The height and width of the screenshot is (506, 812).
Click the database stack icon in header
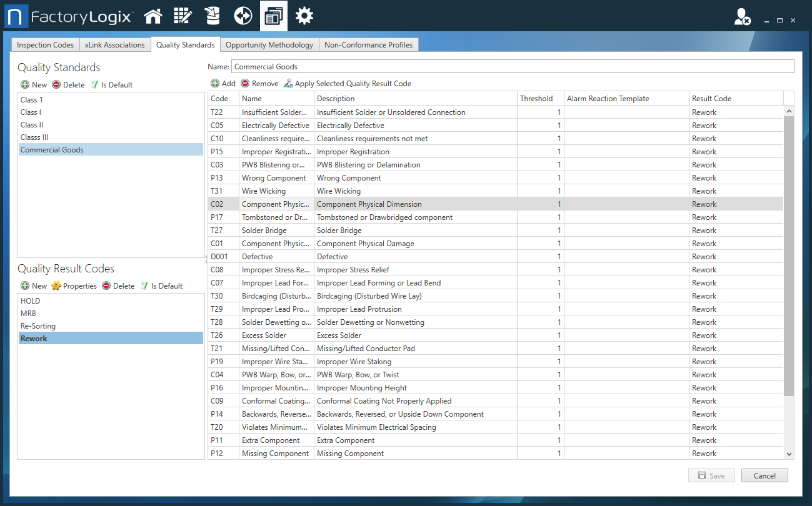point(213,16)
